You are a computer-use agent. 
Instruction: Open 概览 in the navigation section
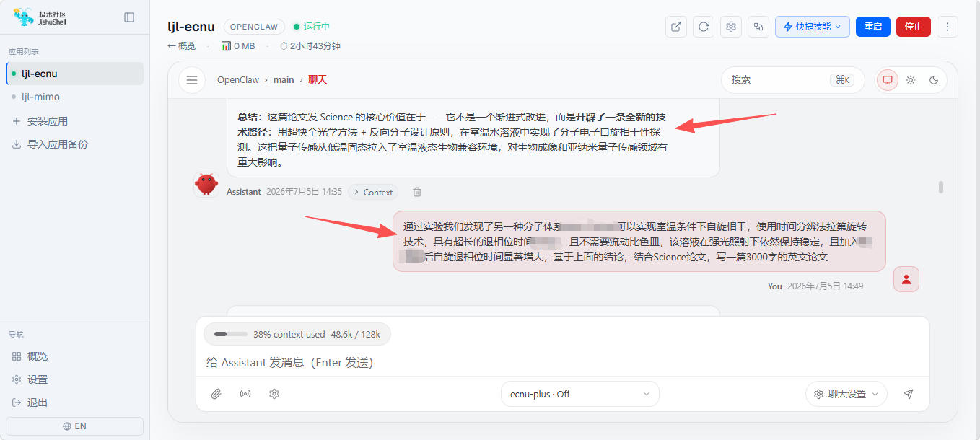[38, 356]
